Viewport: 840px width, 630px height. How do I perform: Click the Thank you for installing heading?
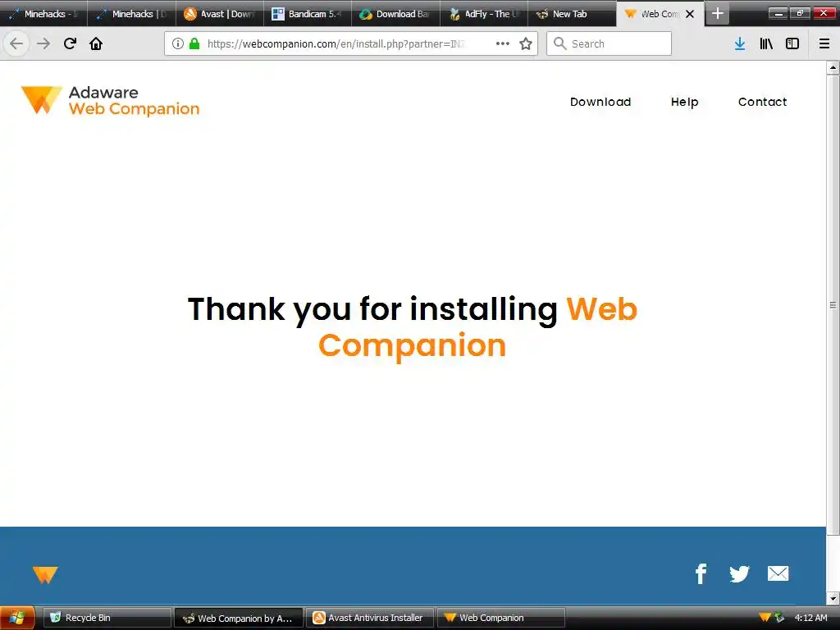(412, 326)
